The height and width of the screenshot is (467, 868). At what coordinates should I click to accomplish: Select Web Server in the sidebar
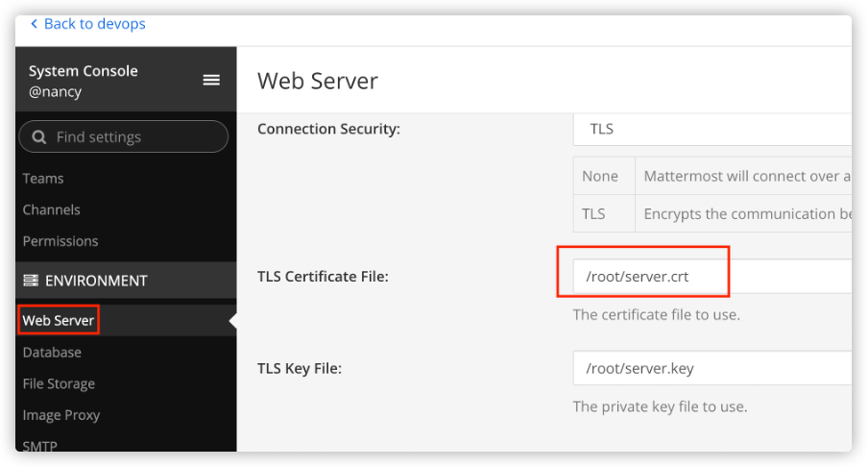point(59,320)
